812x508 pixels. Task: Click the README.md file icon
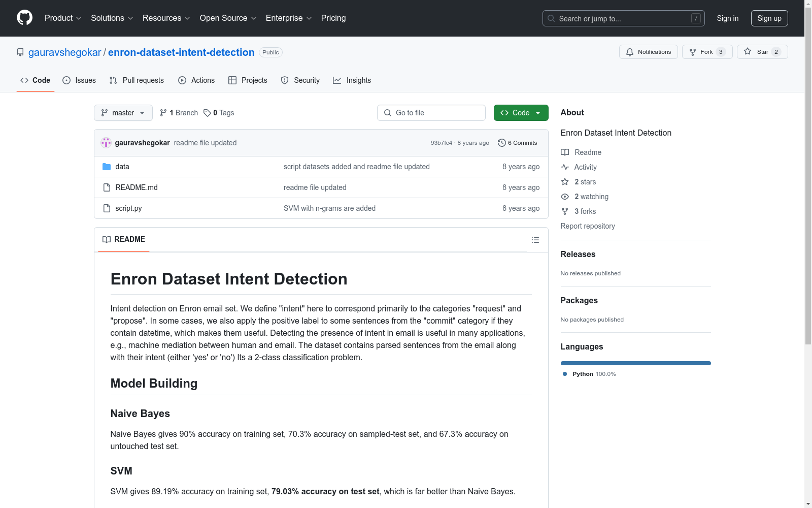[x=107, y=187]
